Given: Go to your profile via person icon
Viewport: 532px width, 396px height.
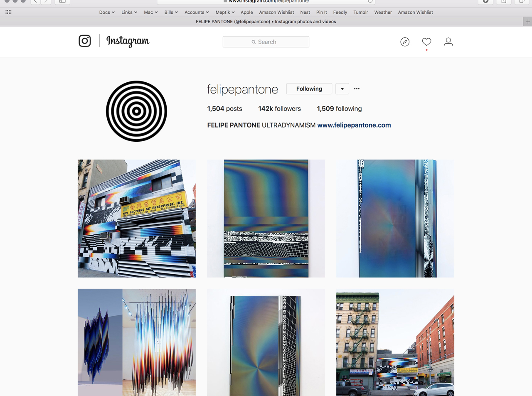Looking at the screenshot, I should click(x=448, y=42).
